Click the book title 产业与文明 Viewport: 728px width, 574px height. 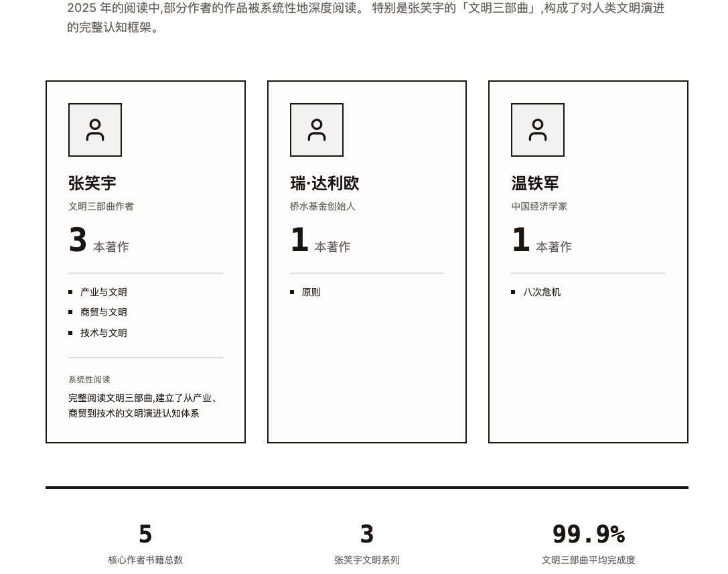104,292
